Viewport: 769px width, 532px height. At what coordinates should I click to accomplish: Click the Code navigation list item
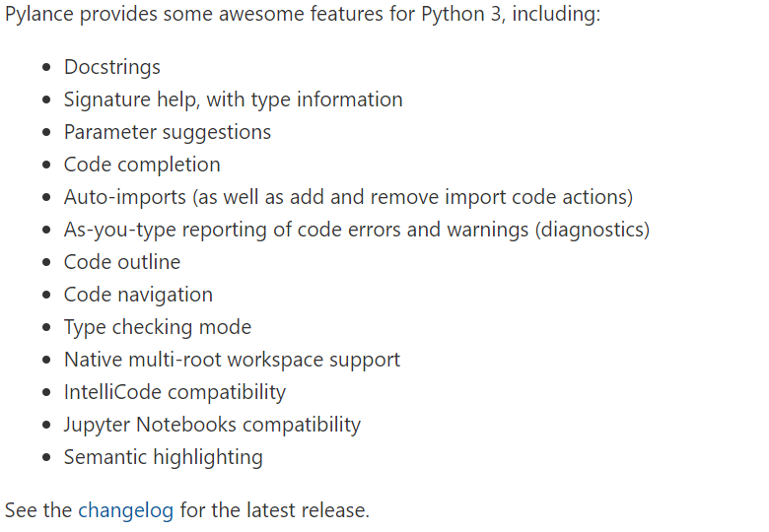[x=138, y=295]
